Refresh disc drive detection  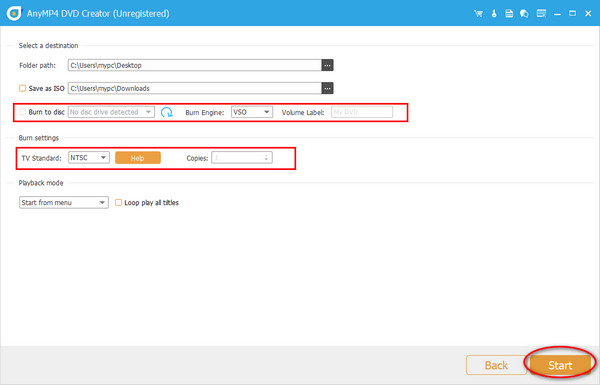click(166, 112)
